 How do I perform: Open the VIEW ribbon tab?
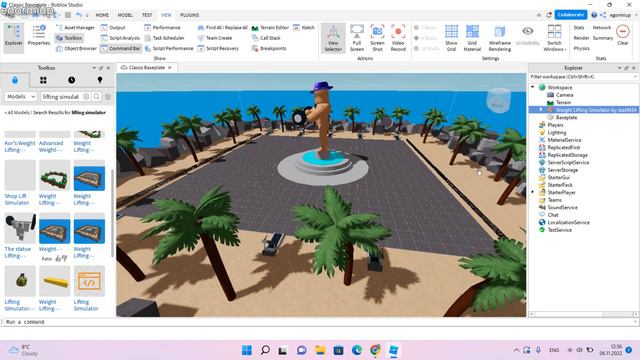coord(166,15)
